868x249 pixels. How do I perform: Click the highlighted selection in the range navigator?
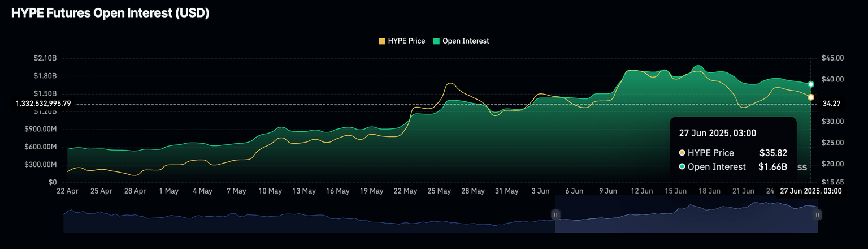[x=686, y=215]
